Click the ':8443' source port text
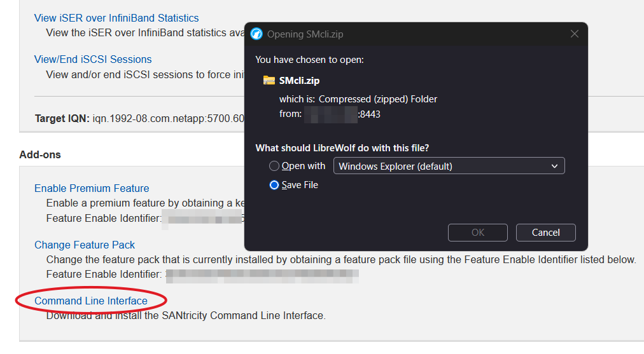Image resolution: width=644 pixels, height=354 pixels. [x=369, y=114]
